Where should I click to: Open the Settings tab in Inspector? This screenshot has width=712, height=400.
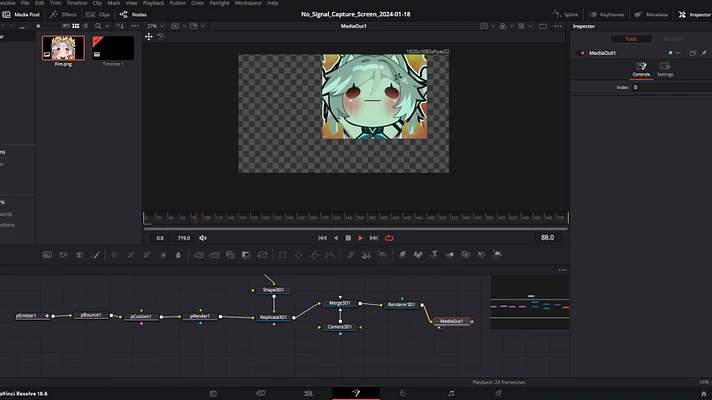click(x=665, y=69)
